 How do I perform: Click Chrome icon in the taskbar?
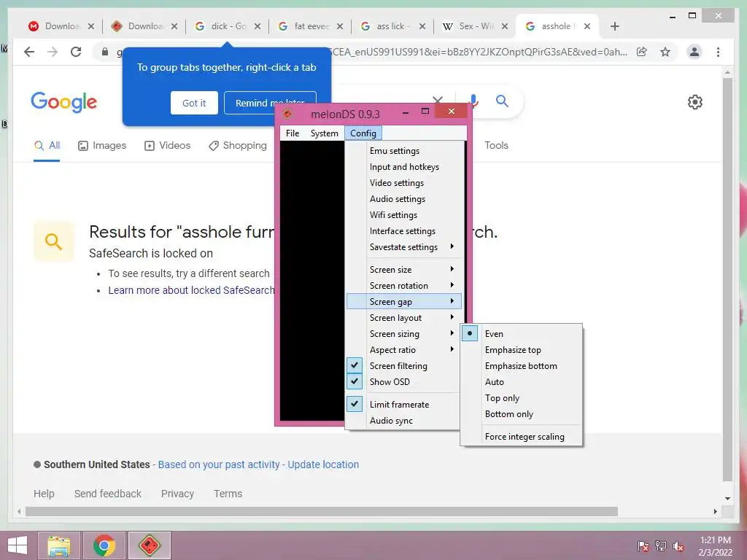[104, 545]
